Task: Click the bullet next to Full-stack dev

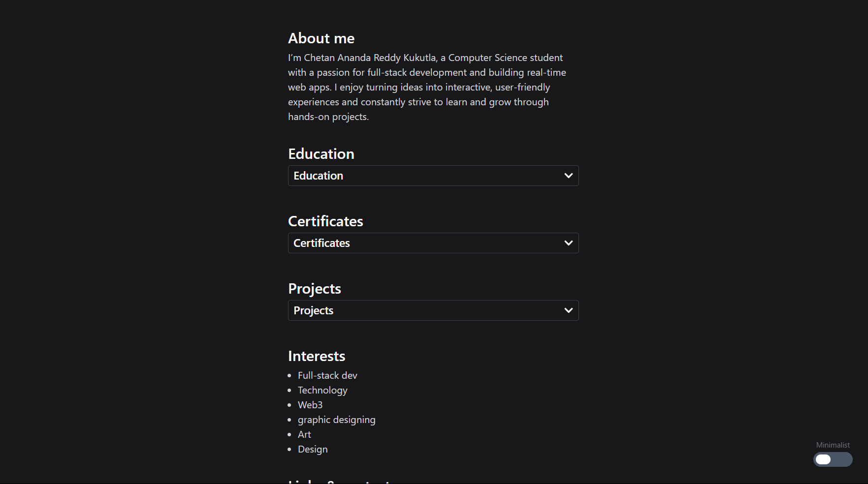Action: coord(290,375)
